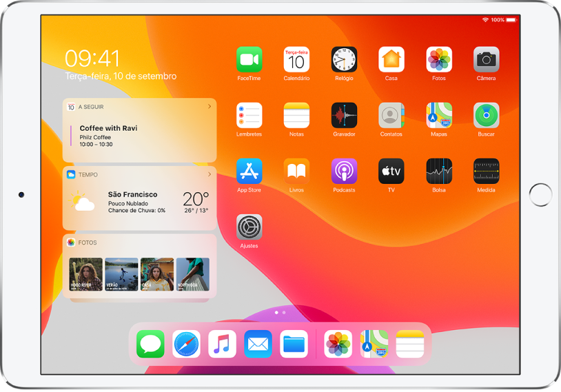Launch the Medida measure app
The image size is (561, 392).
pyautogui.click(x=487, y=171)
